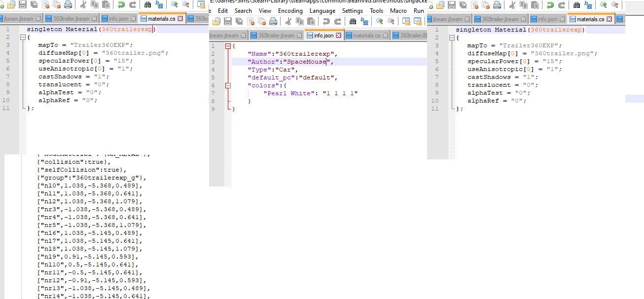This screenshot has height=299, width=644.
Task: Click Zoom Out icon in middle window
Action: (391, 21)
